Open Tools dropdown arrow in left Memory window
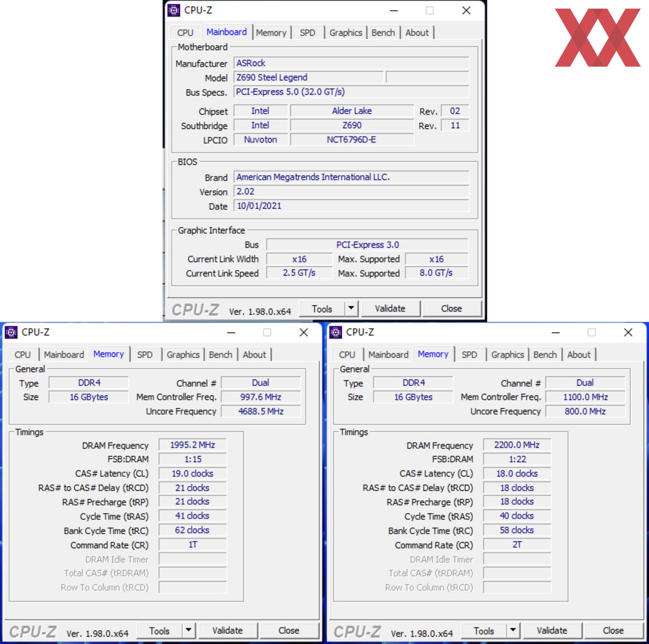 [x=188, y=630]
